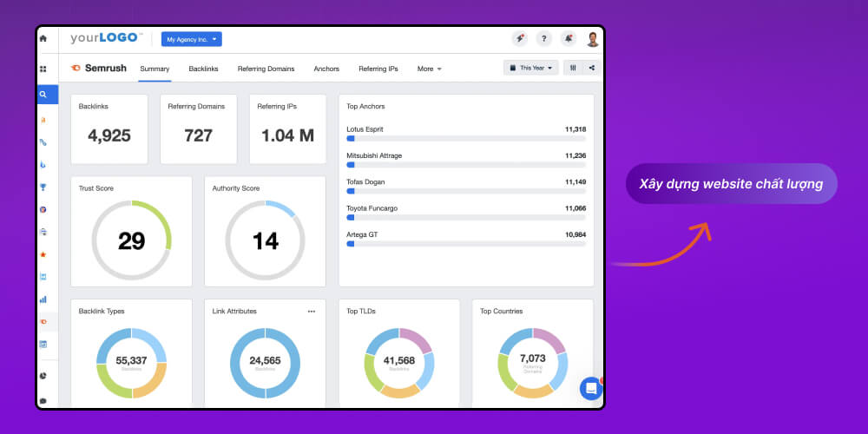868x434 pixels.
Task: Click the yourLOGO brand logo
Action: click(106, 38)
